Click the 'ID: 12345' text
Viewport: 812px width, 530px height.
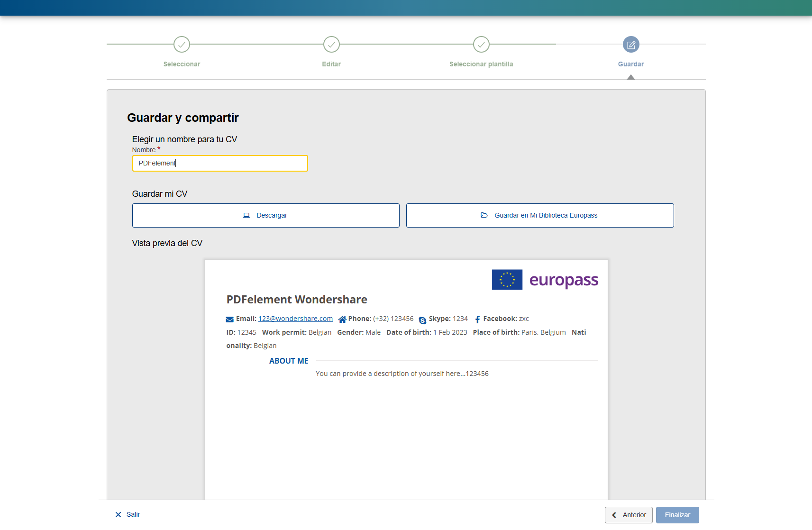[241, 333]
